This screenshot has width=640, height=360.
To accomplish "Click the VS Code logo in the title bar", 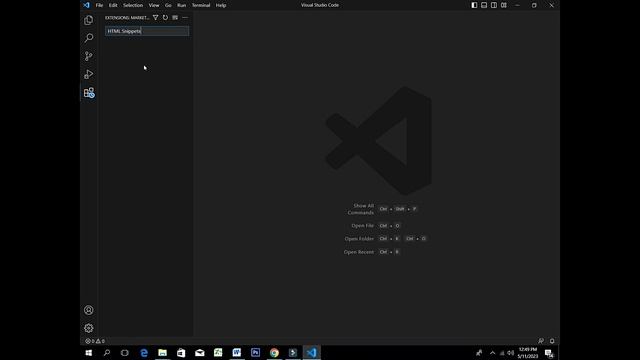I will tap(87, 5).
